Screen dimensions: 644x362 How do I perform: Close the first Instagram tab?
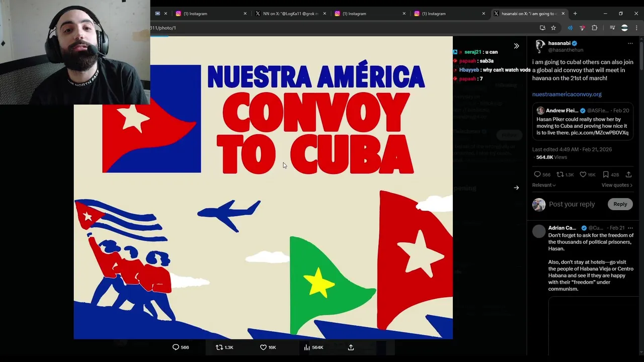pos(245,14)
